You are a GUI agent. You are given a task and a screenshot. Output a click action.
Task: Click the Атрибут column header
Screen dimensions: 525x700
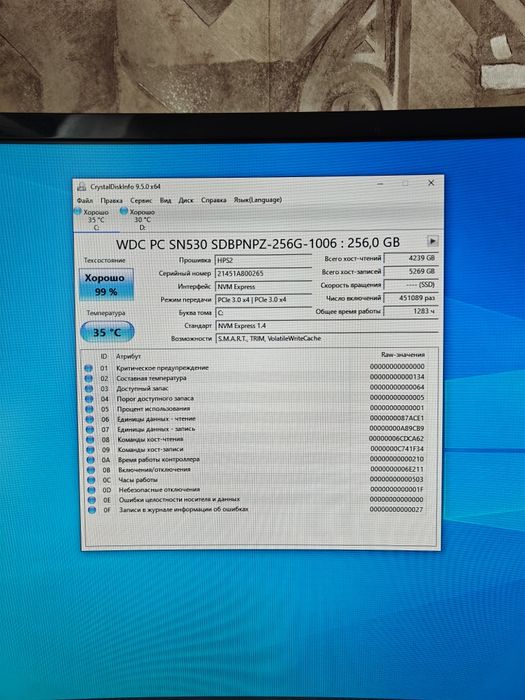pyautogui.click(x=128, y=356)
